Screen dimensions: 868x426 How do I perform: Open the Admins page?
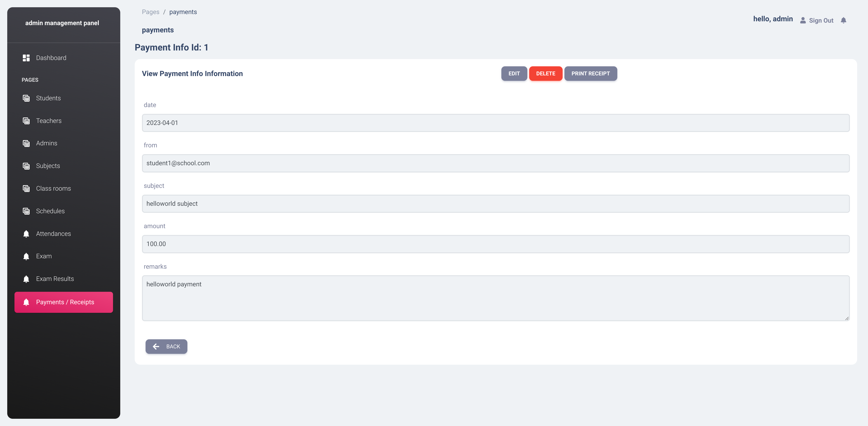click(47, 143)
